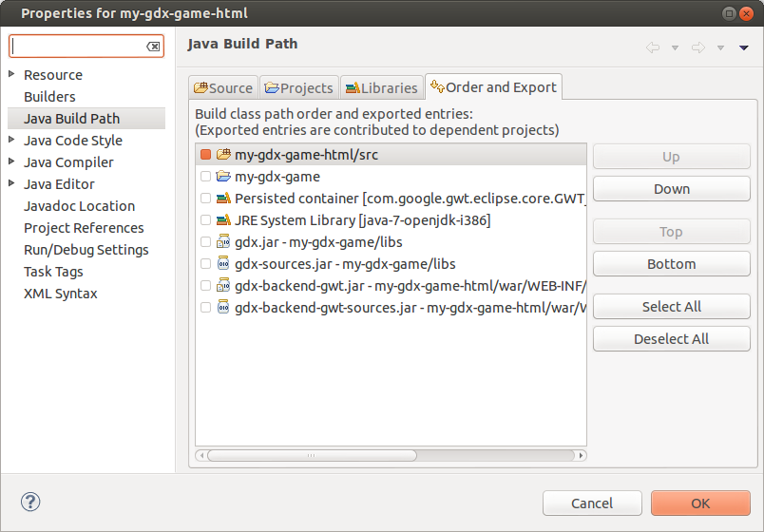Clear the filter text with the erase icon

click(153, 47)
